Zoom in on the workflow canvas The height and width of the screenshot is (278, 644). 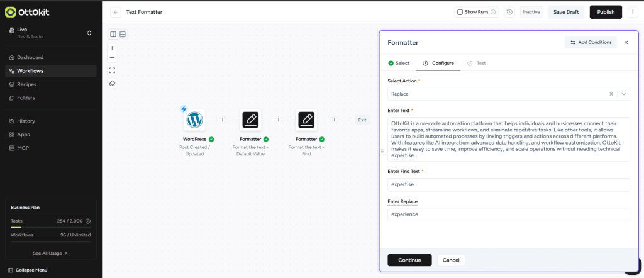point(112,48)
